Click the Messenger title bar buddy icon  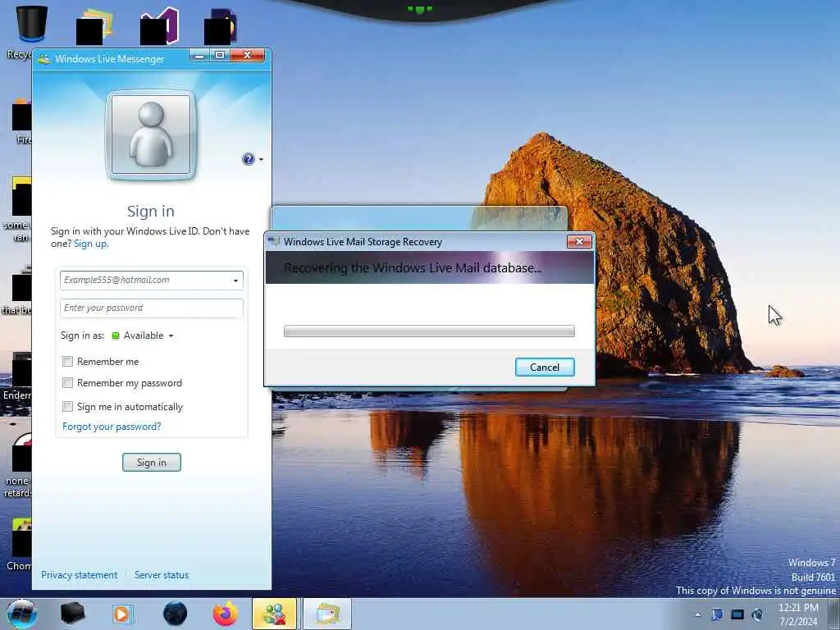tap(44, 59)
